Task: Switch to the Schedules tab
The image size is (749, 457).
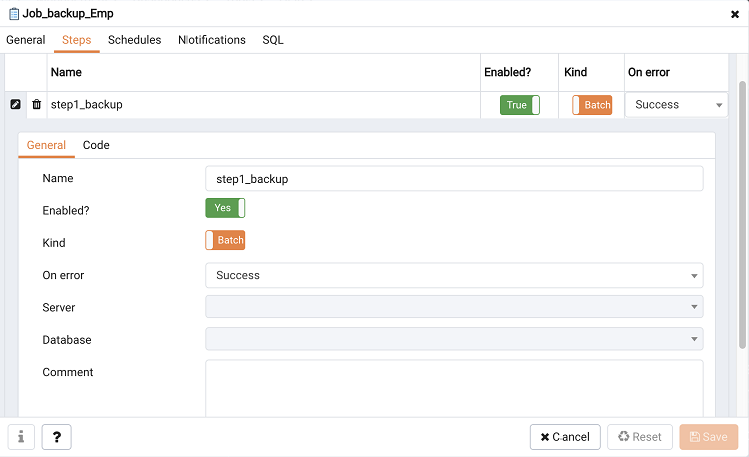Action: pos(134,40)
